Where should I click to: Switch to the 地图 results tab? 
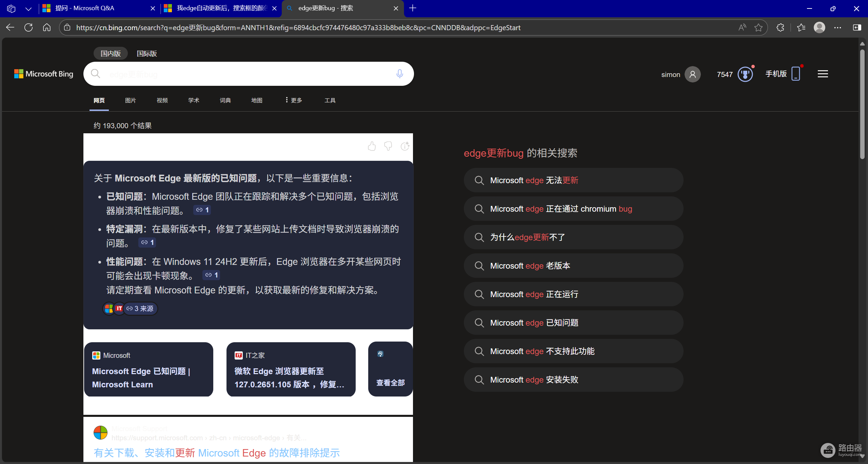(257, 100)
